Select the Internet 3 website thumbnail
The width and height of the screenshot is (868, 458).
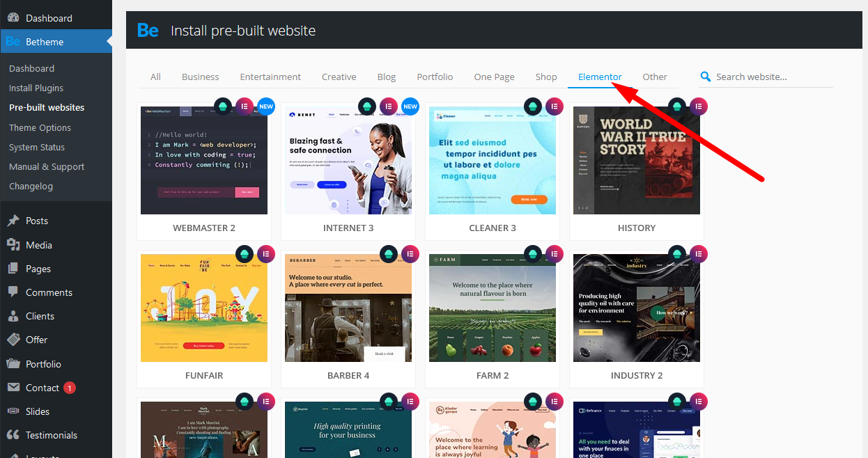tap(348, 160)
